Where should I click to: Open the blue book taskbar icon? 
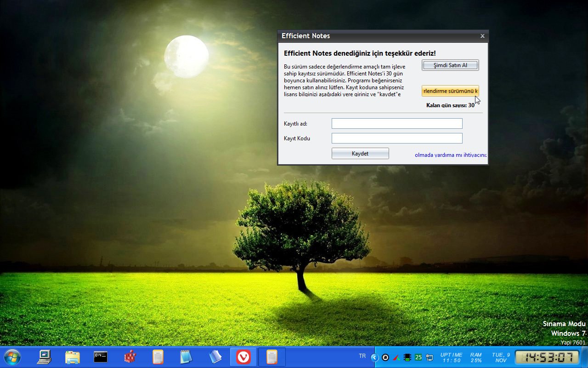click(215, 357)
